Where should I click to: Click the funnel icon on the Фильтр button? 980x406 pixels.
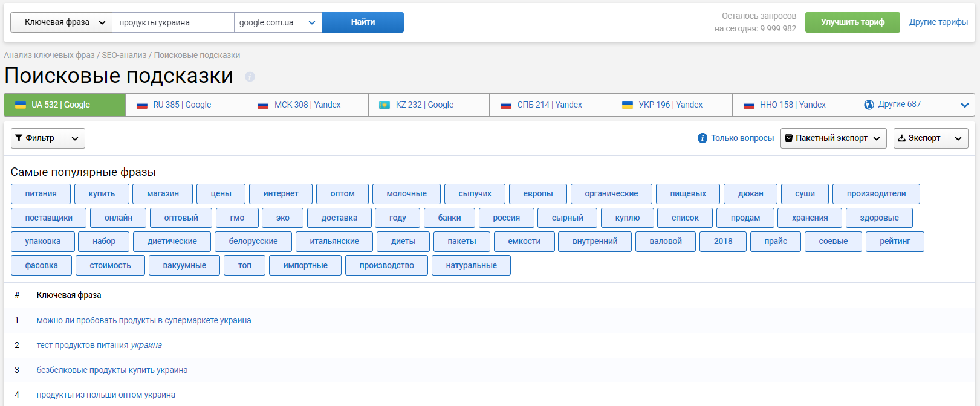19,138
